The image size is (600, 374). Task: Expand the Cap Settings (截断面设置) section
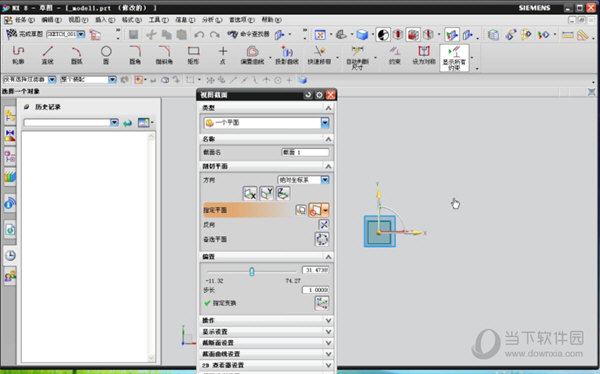(x=328, y=343)
